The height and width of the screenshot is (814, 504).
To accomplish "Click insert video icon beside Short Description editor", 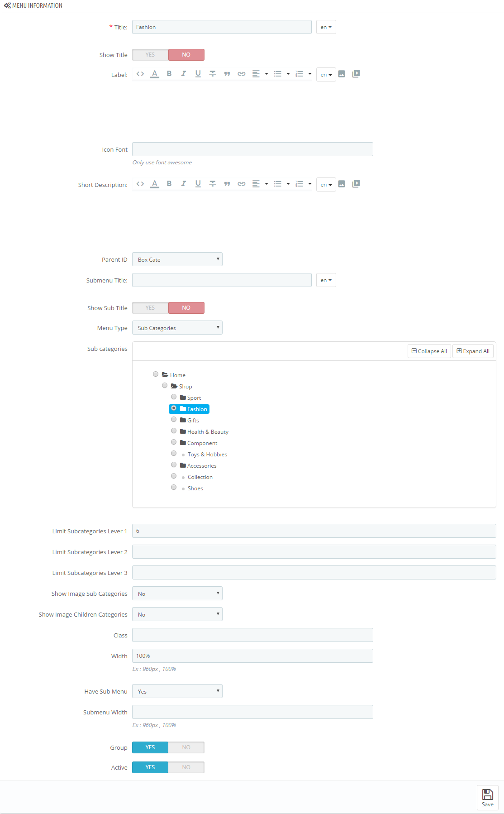I will (x=356, y=184).
